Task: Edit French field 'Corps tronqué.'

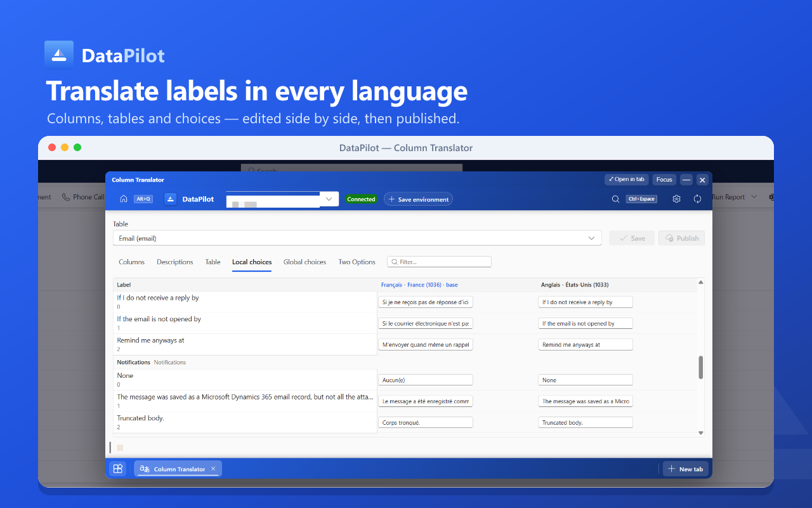Action: pos(426,422)
